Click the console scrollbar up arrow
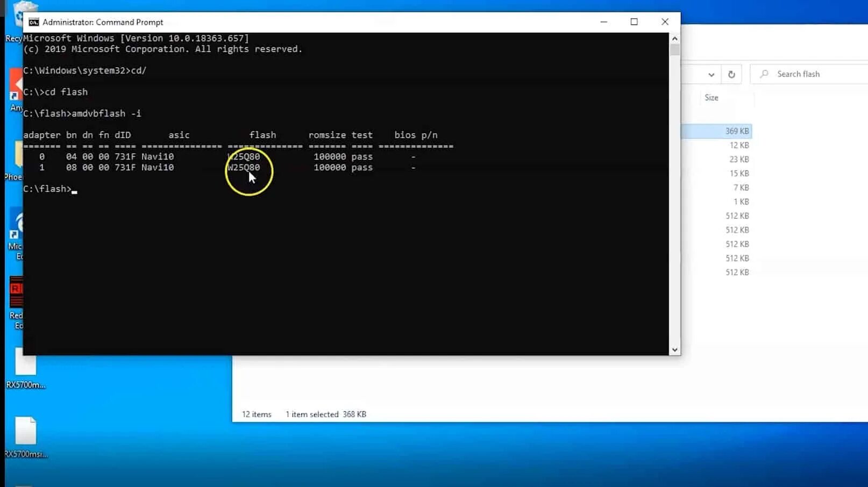The width and height of the screenshot is (868, 487). [x=674, y=38]
